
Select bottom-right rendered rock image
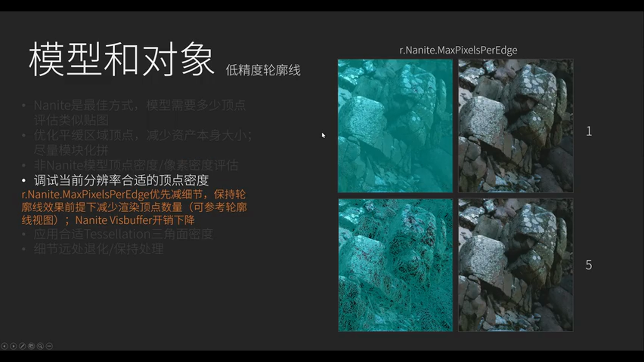(x=515, y=265)
